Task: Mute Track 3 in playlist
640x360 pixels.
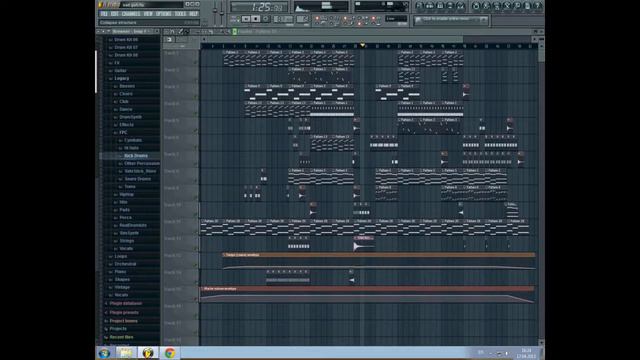Action: (195, 96)
